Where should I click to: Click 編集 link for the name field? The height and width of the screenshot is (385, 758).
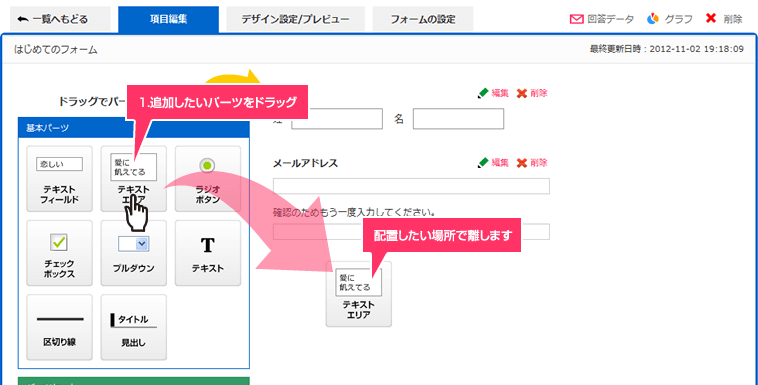pos(493,93)
